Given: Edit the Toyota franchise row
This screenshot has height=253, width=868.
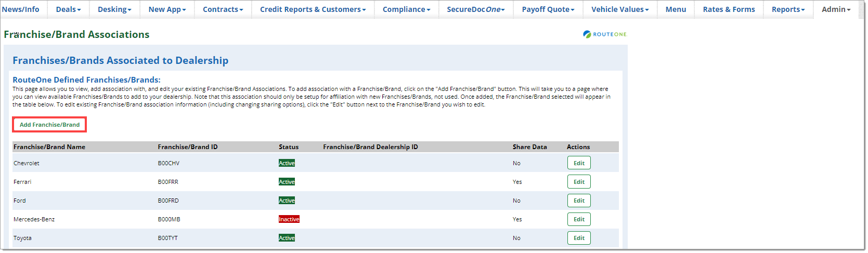Looking at the screenshot, I should (579, 238).
